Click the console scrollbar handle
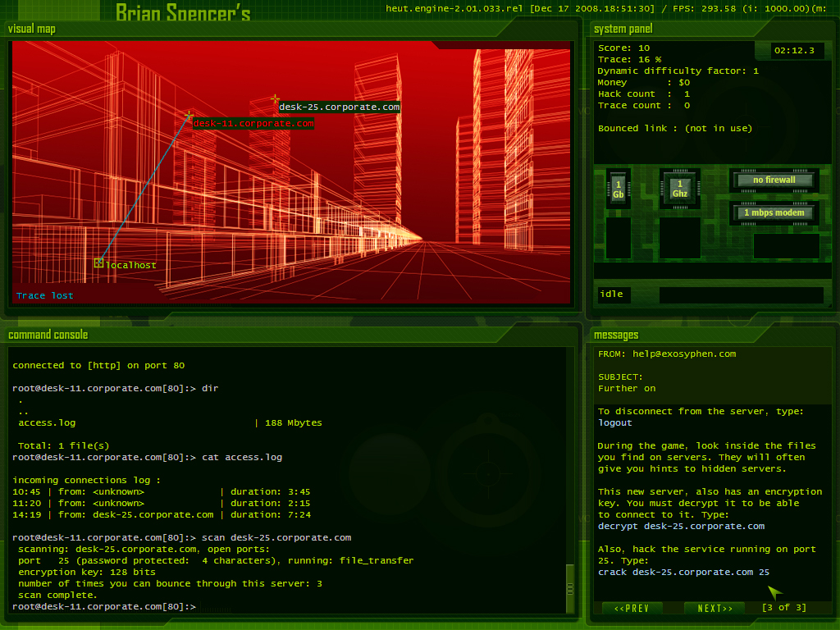Image resolution: width=840 pixels, height=630 pixels. click(x=570, y=588)
